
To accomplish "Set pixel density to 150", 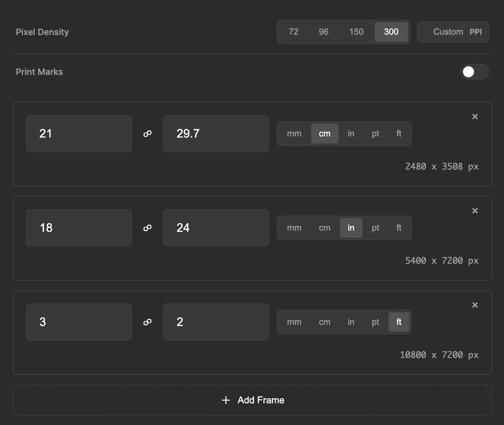I will pos(356,32).
